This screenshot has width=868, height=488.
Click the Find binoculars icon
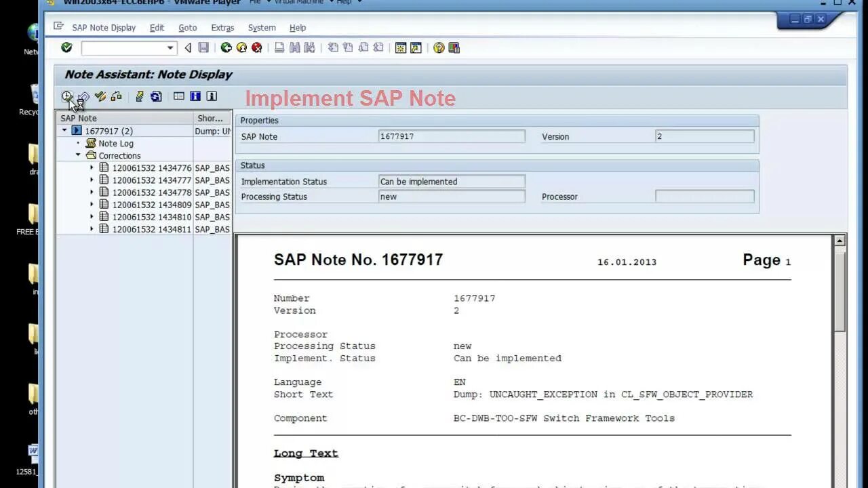[x=294, y=47]
